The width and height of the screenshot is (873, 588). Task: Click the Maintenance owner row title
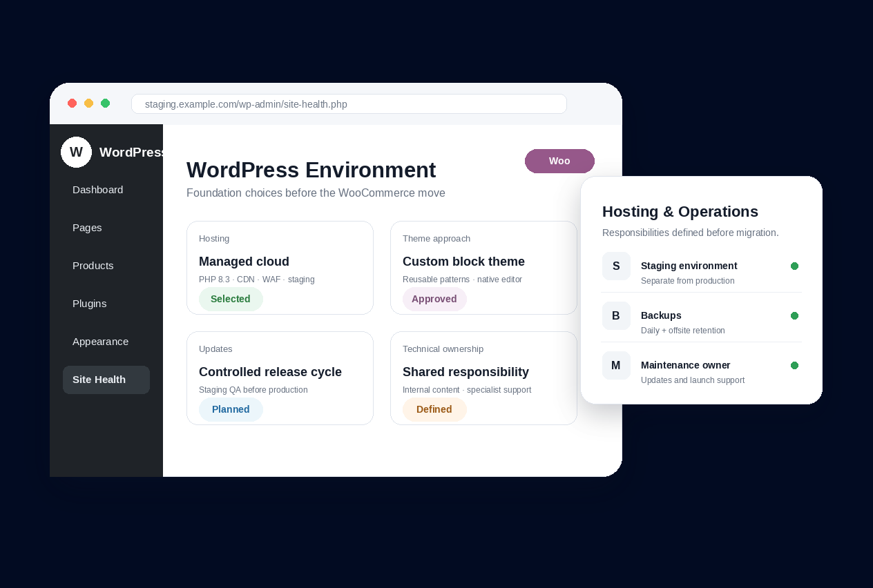tap(685, 365)
